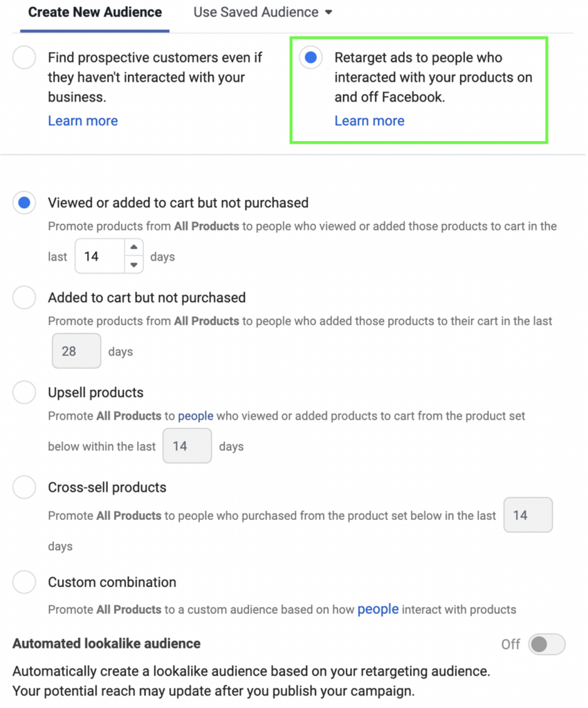Select the 'Cross-sell products' option
This screenshot has width=588, height=708.
pyautogui.click(x=24, y=487)
